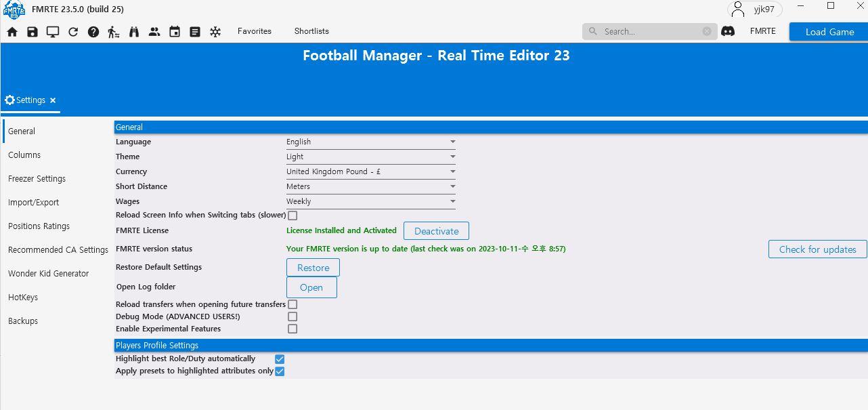Open the notes document icon

(195, 32)
